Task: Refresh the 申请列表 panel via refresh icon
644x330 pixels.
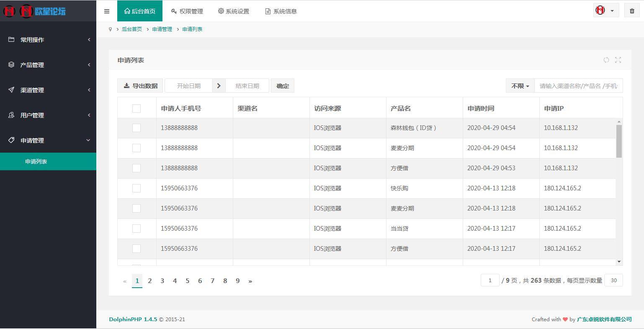Action: (606, 60)
